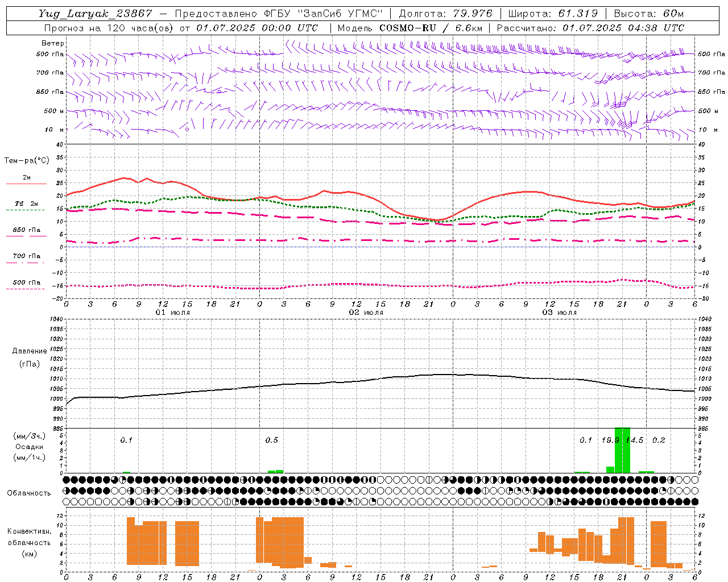The height and width of the screenshot is (582, 728).
Task: Select precipitation value 14.5
Action: (635, 440)
